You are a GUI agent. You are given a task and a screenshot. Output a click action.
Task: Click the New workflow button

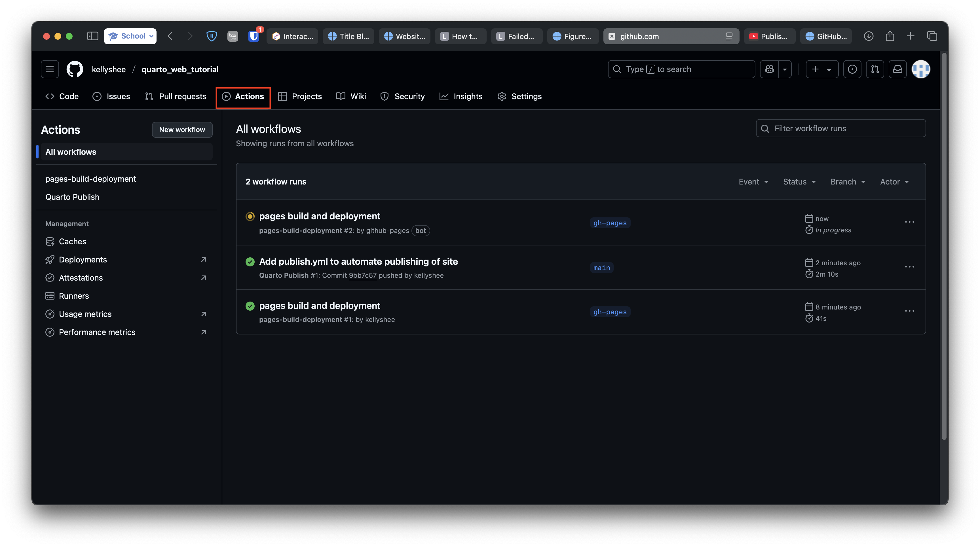(x=182, y=130)
